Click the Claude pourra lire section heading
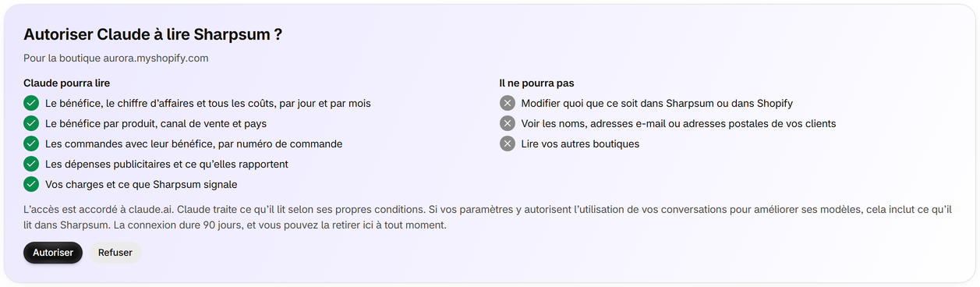This screenshot has width=980, height=287. (x=67, y=83)
